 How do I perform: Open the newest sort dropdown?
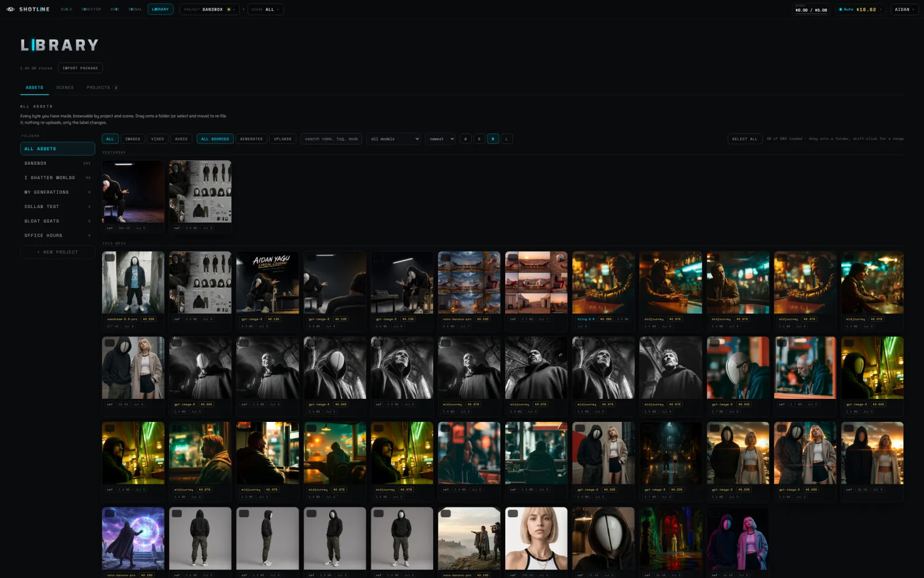(x=441, y=139)
